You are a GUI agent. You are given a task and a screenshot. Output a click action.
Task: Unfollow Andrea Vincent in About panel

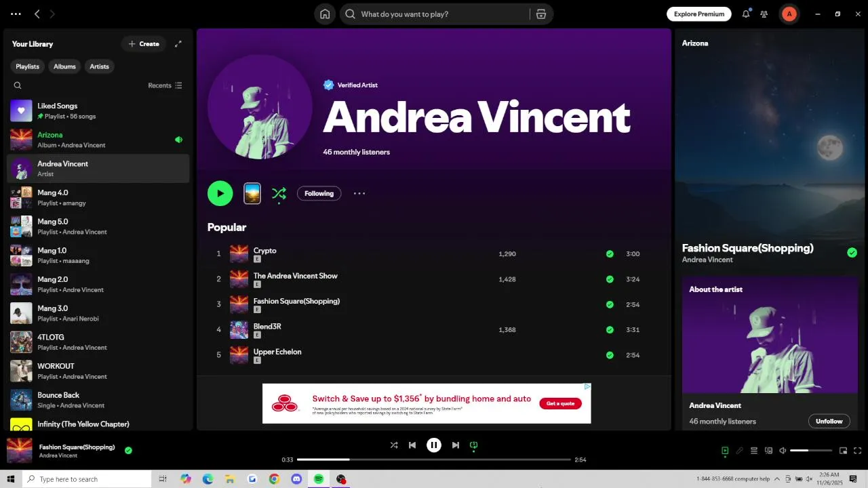coord(829,422)
